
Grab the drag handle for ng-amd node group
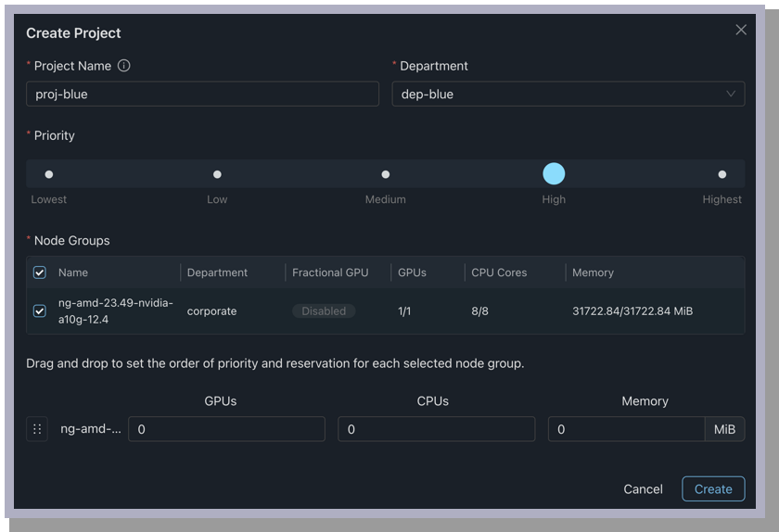click(37, 429)
